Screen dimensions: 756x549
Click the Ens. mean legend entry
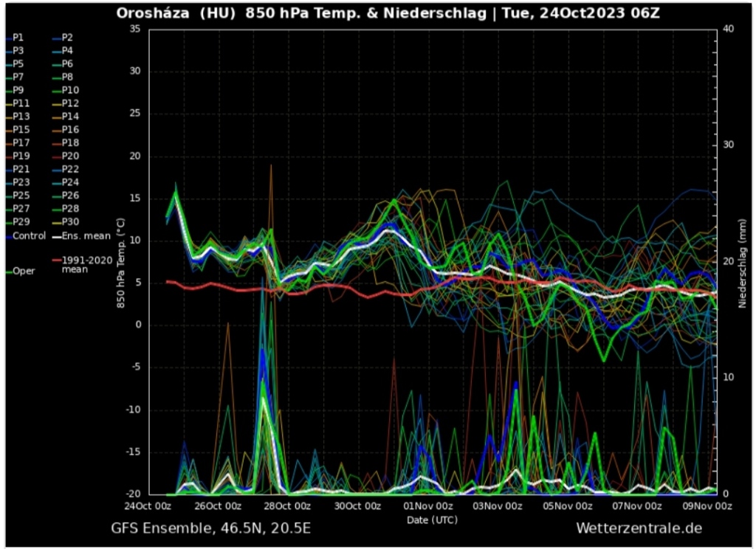[87, 236]
